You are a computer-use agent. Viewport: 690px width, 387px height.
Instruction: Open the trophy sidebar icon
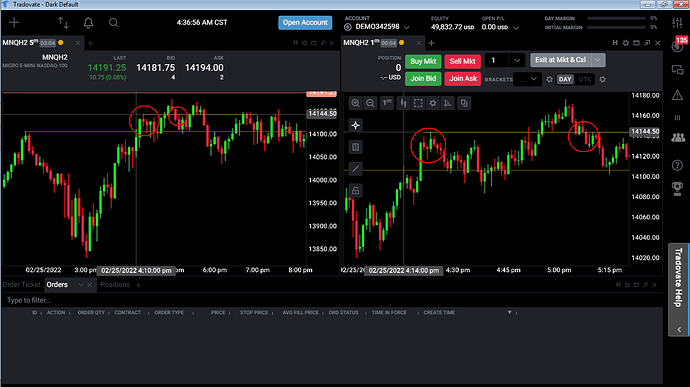tap(678, 188)
